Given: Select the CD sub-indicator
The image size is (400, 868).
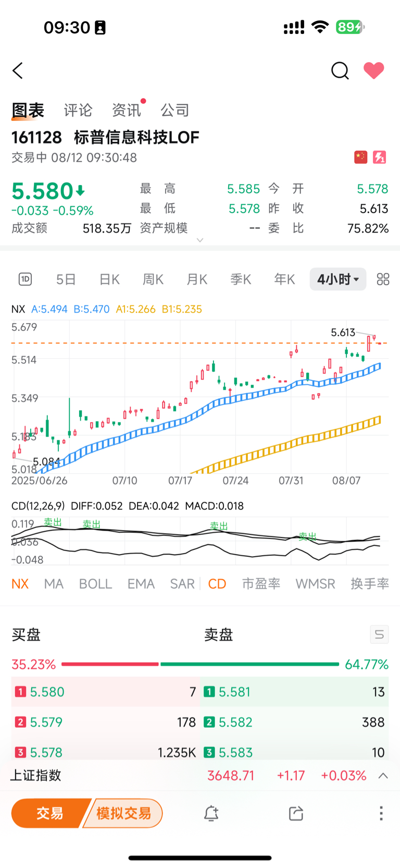Looking at the screenshot, I should (x=217, y=584).
